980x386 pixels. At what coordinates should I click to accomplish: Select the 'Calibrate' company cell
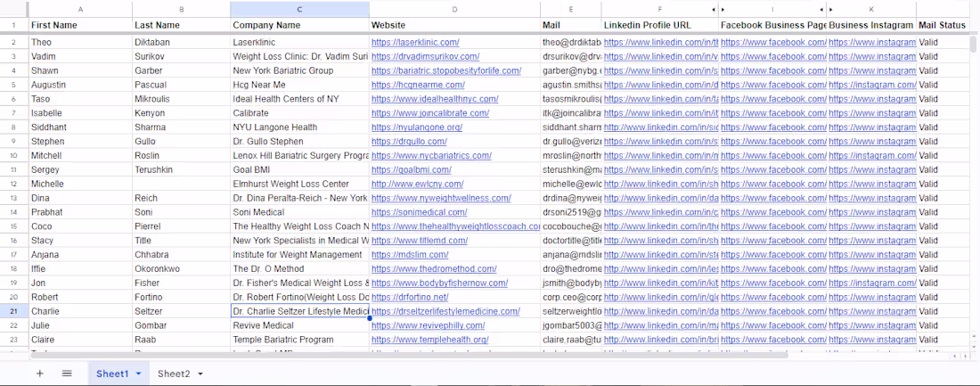(x=300, y=113)
